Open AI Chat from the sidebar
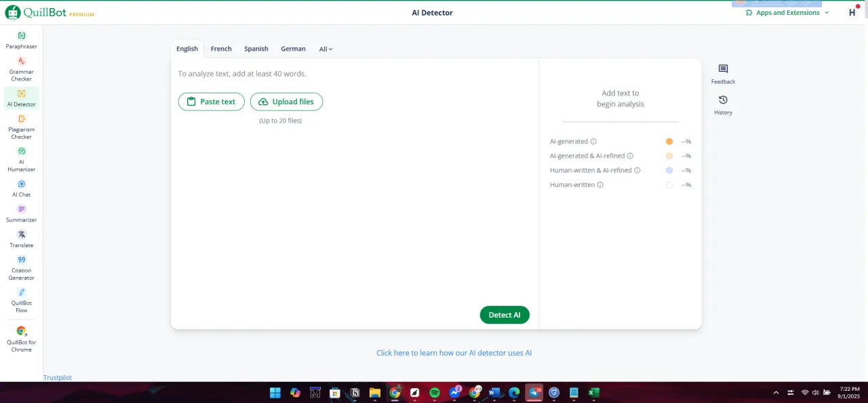Image resolution: width=868 pixels, height=403 pixels. (x=22, y=188)
